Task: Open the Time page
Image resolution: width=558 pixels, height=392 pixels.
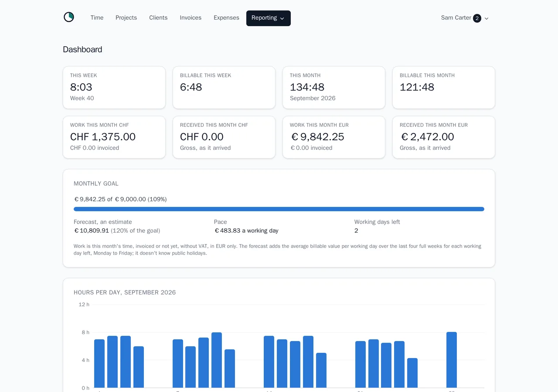Action: (97, 18)
